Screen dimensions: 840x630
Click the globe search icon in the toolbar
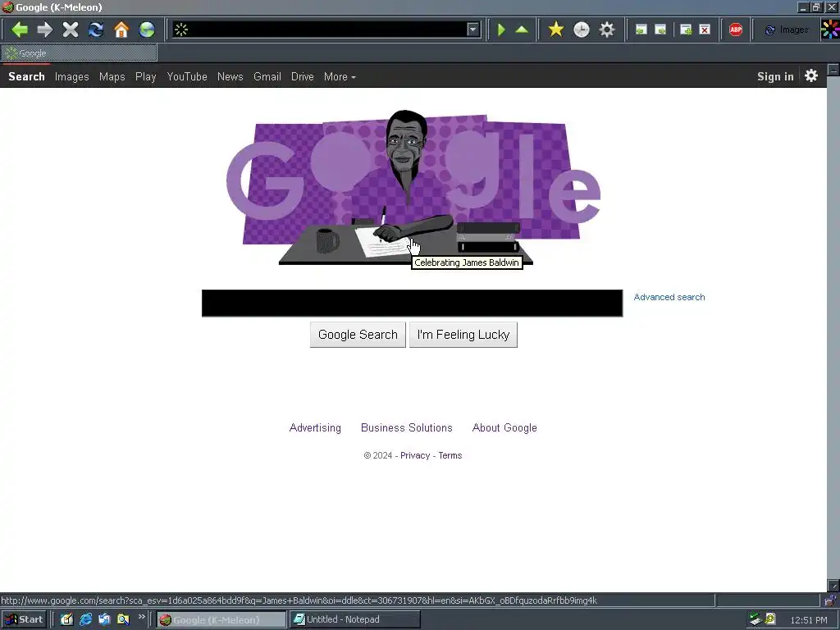[x=147, y=30]
